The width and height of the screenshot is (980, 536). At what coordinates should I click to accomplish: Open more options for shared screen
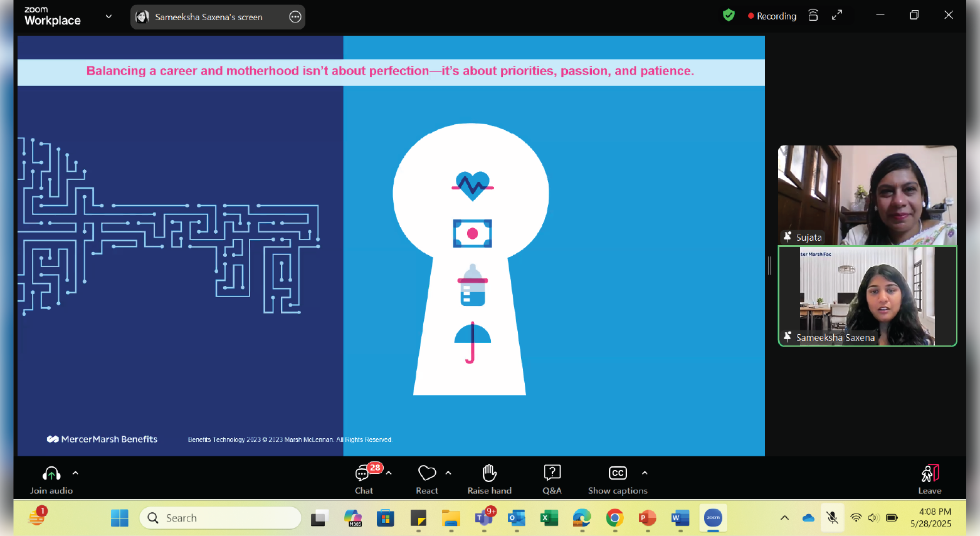(x=295, y=17)
